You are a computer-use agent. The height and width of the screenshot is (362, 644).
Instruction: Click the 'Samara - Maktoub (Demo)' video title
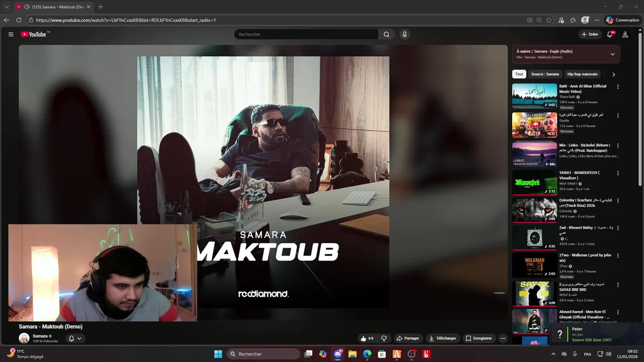pos(51,326)
